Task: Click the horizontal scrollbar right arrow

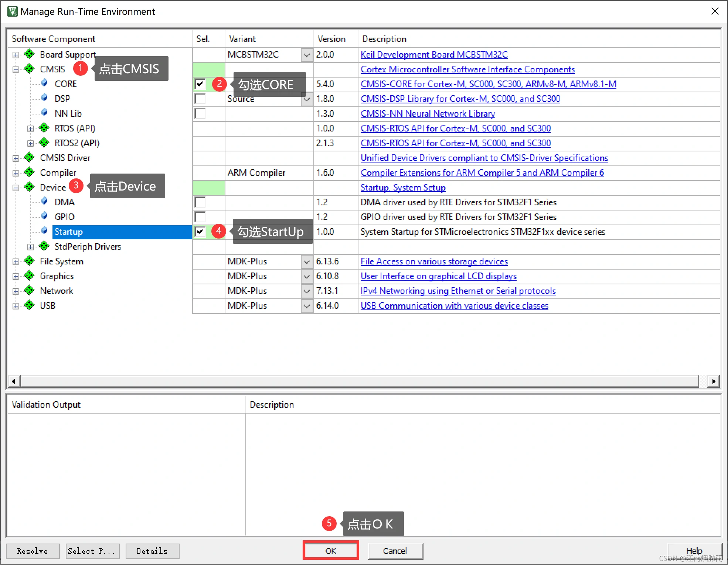Action: (x=714, y=381)
